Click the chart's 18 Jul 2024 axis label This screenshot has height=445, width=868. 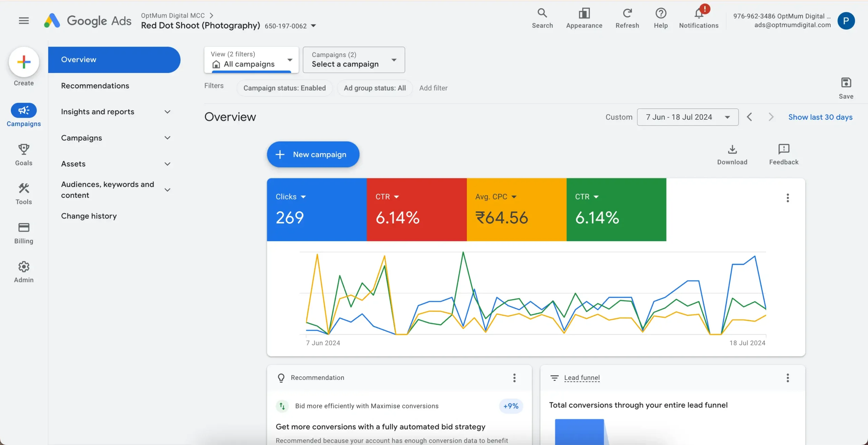pyautogui.click(x=747, y=343)
